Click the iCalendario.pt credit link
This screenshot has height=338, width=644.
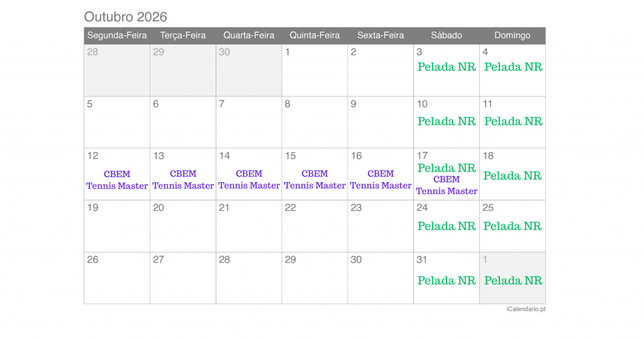526,309
